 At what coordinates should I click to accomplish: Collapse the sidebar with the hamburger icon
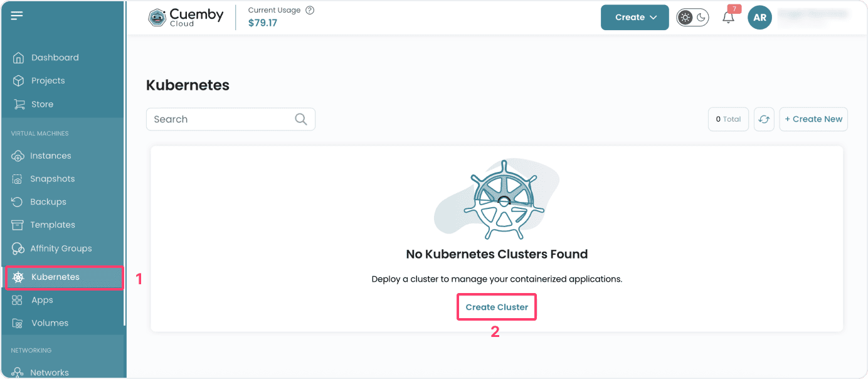click(17, 15)
